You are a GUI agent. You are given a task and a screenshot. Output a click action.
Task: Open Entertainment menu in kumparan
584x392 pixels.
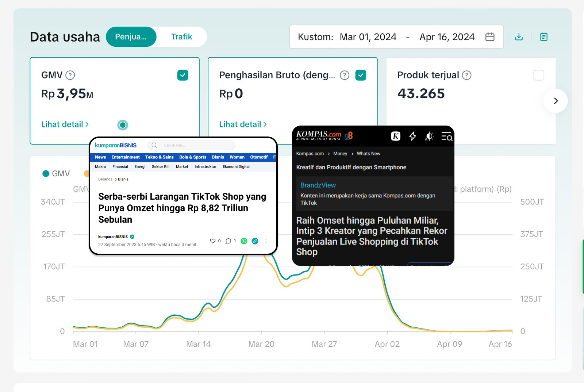(x=126, y=157)
